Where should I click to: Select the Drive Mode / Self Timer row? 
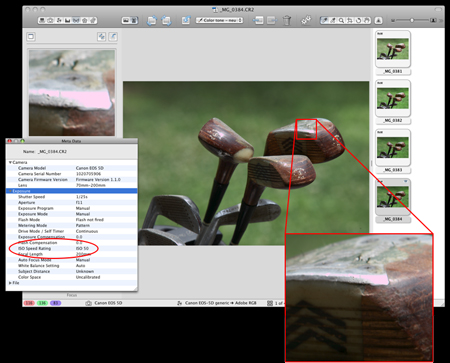click(72, 231)
